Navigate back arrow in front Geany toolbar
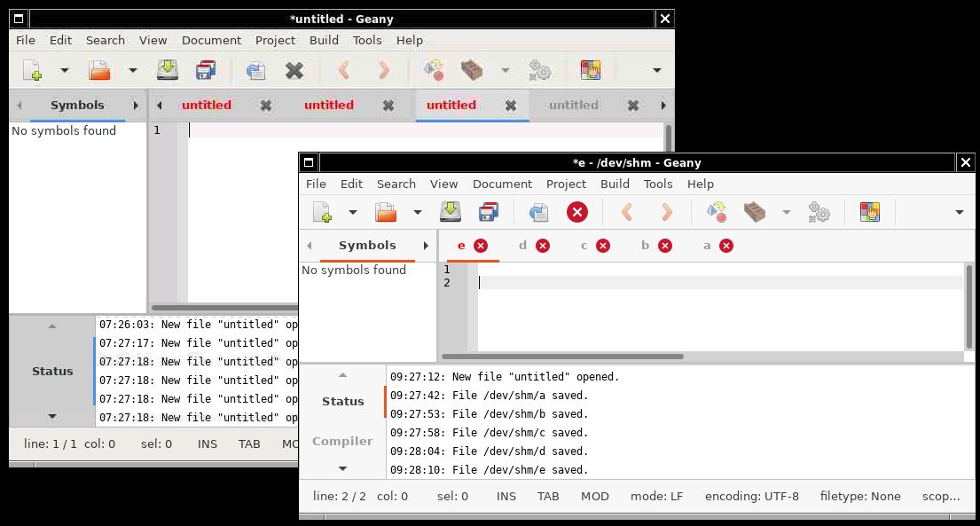 tap(627, 213)
